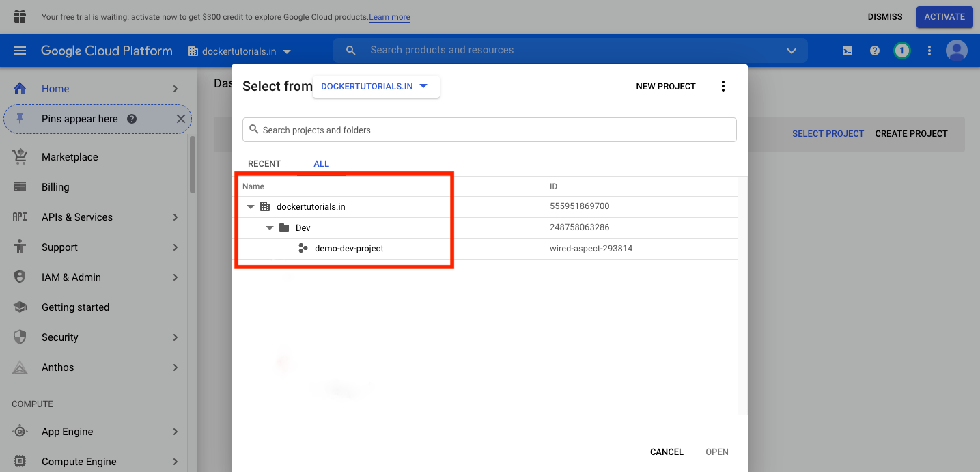This screenshot has width=980, height=472.
Task: Open the dialog's three-dot more options
Action: click(x=723, y=86)
